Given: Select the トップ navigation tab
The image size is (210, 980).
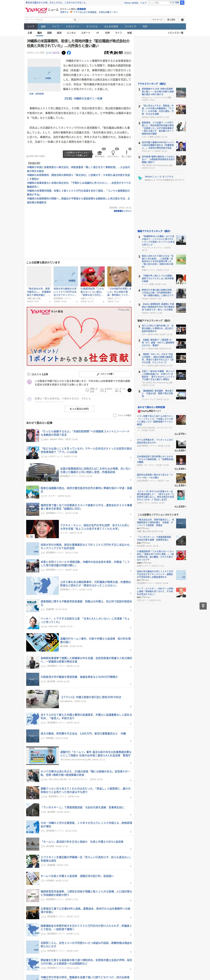Looking at the screenshot, I should [31, 27].
